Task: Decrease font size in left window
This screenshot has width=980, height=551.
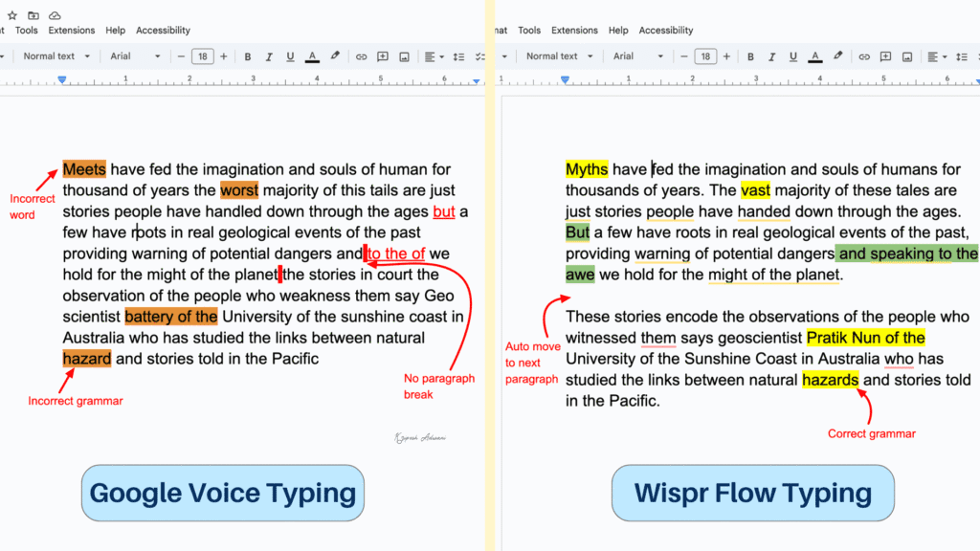Action: [x=181, y=56]
